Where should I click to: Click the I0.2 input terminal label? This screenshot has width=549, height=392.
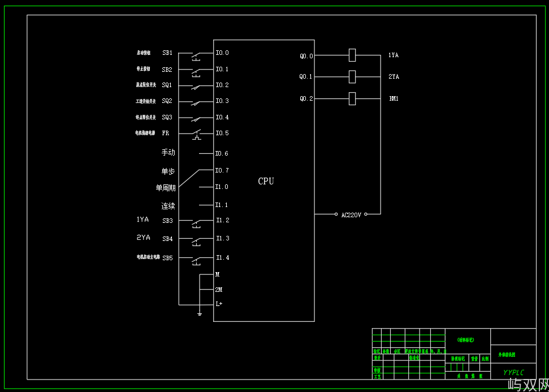[222, 85]
